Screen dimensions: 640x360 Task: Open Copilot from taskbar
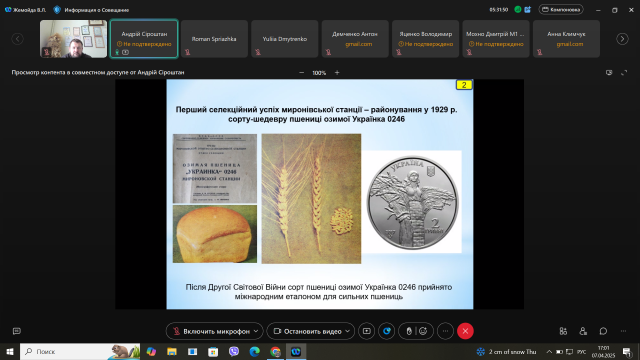(x=151, y=351)
